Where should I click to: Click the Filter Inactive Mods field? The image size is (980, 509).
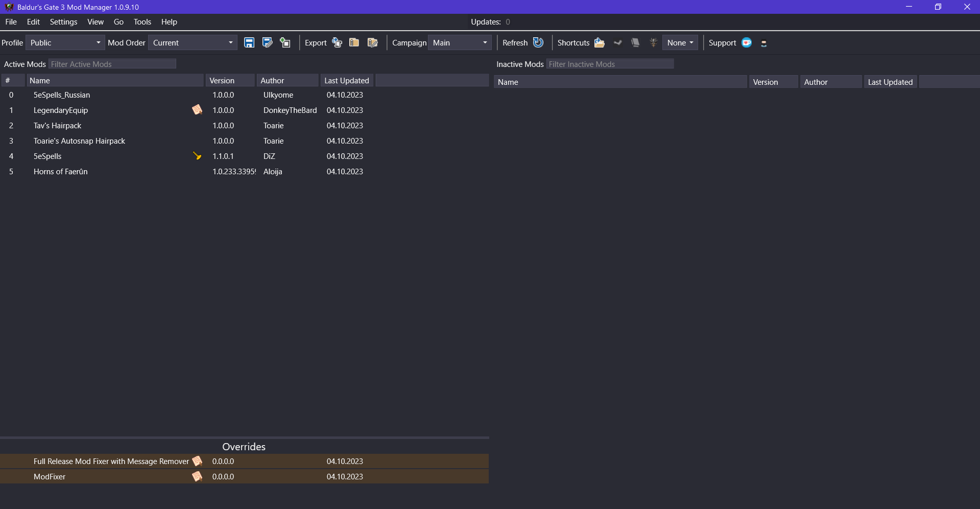[610, 64]
